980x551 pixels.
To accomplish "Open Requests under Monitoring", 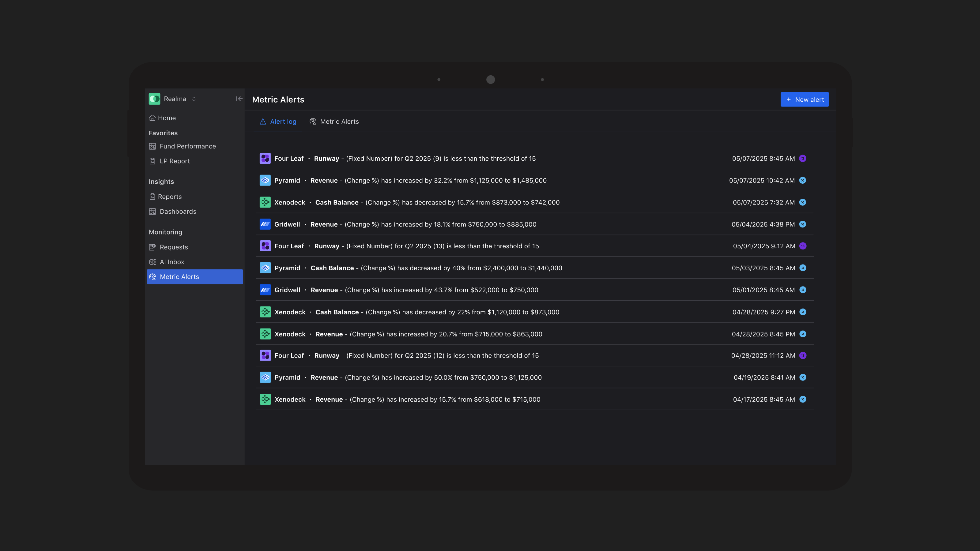I will [173, 247].
